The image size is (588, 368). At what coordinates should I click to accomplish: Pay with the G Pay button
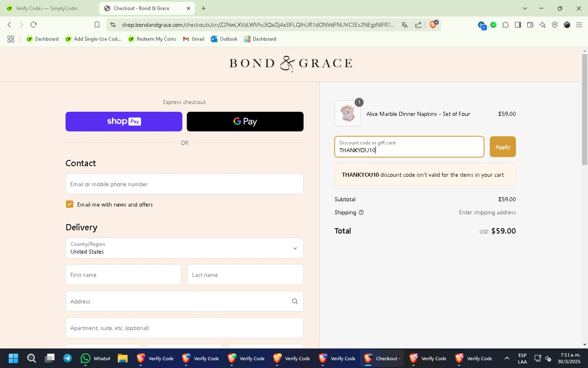[x=245, y=122]
